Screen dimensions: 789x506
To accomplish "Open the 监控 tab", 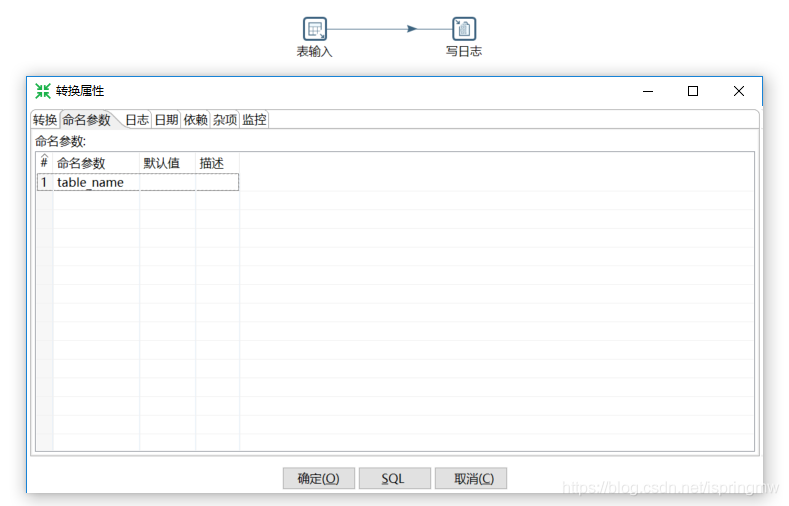I will [254, 120].
